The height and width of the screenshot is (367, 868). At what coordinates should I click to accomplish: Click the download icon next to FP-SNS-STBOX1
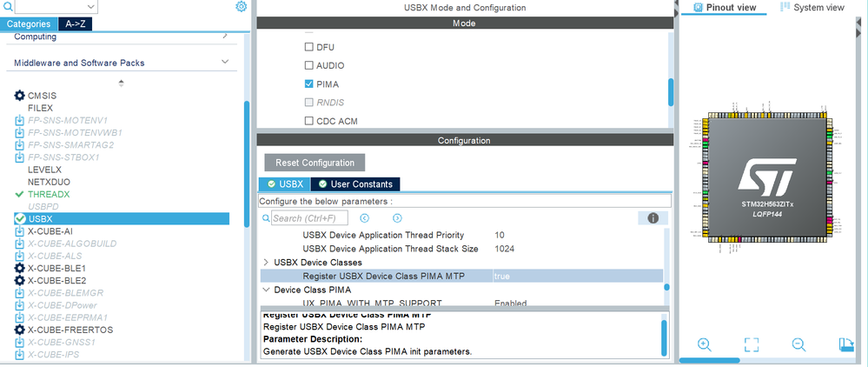pos(19,157)
